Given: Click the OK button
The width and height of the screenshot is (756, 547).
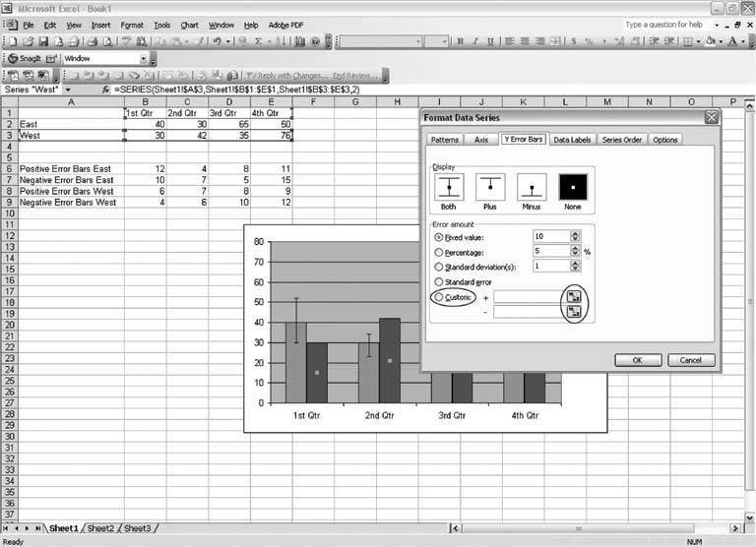Looking at the screenshot, I should coord(638,360).
